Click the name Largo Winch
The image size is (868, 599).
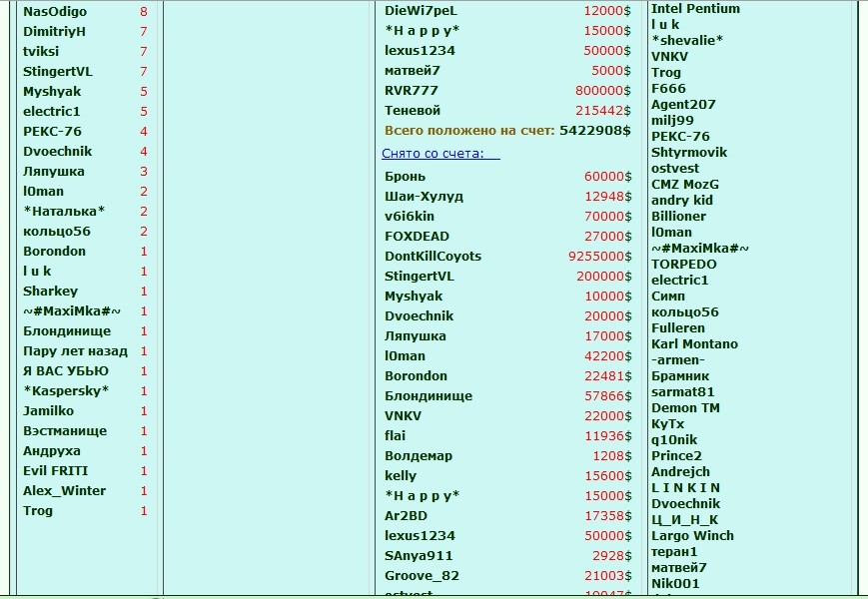pos(692,536)
